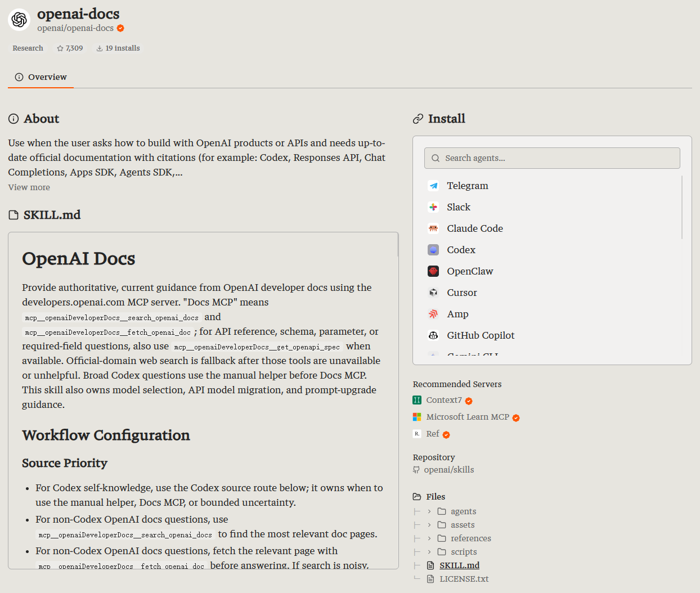Expand the scripts folder chevron
The height and width of the screenshot is (593, 700).
pos(429,552)
